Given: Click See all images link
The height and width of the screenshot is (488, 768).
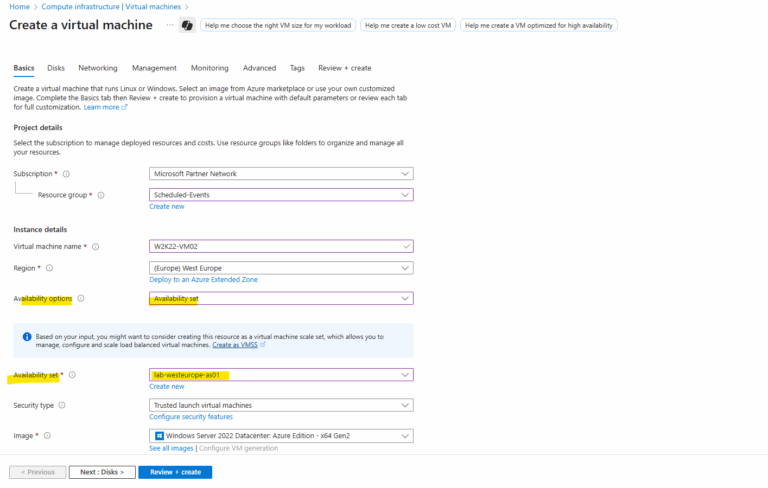Looking at the screenshot, I should coord(171,448).
